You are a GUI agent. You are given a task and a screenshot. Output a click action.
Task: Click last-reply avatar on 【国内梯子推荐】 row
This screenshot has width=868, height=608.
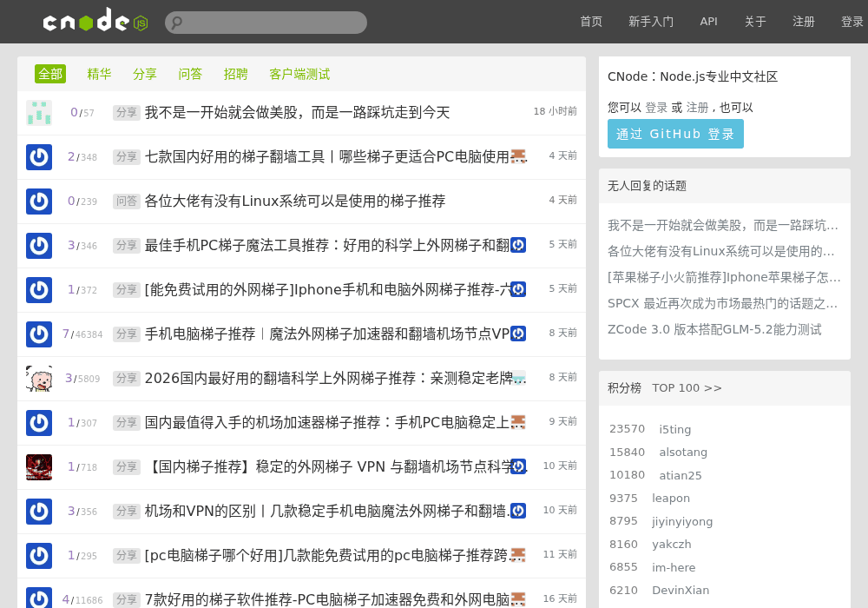click(x=518, y=466)
